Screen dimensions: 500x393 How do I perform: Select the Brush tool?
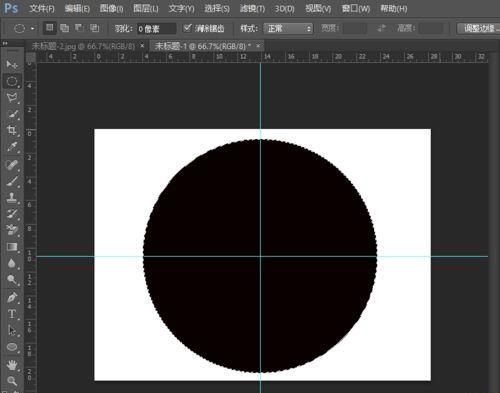pos(12,181)
